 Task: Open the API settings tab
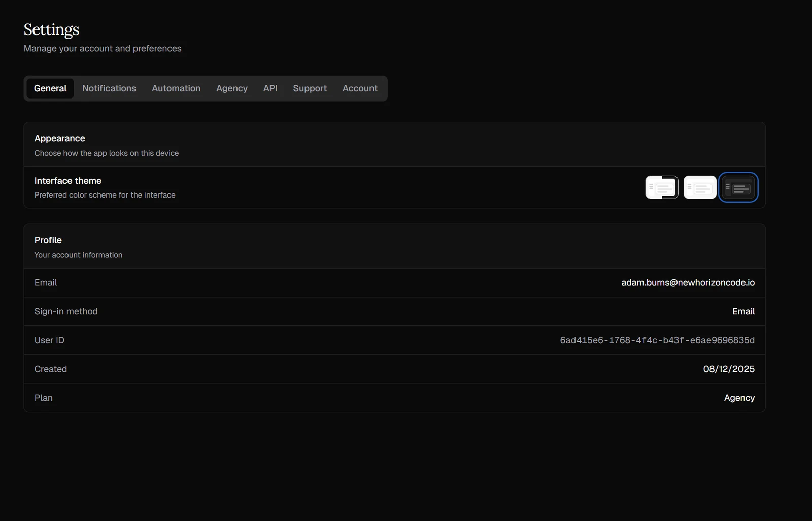pos(270,88)
